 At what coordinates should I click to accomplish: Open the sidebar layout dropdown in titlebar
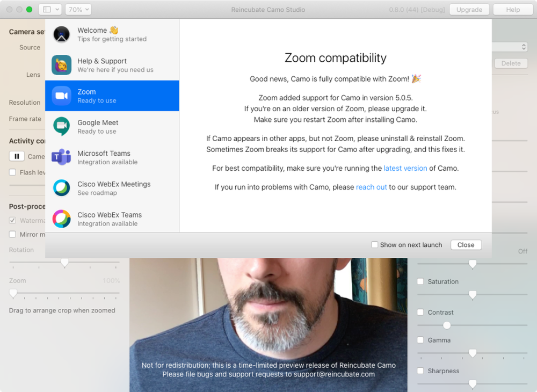(51, 10)
